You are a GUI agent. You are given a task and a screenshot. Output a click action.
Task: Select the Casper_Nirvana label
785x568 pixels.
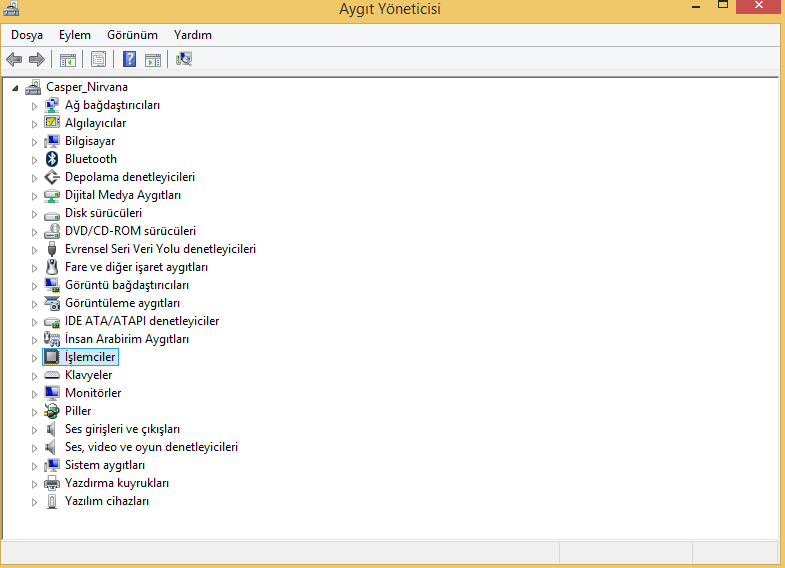87,87
